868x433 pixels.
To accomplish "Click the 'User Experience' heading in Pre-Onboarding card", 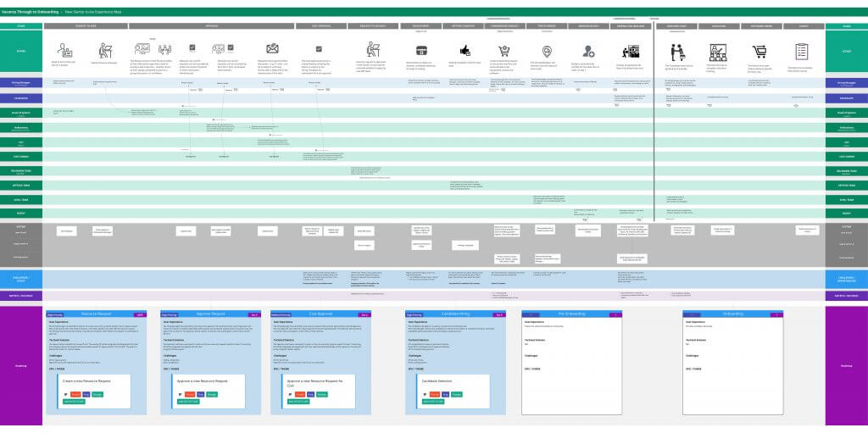I will coord(534,322).
